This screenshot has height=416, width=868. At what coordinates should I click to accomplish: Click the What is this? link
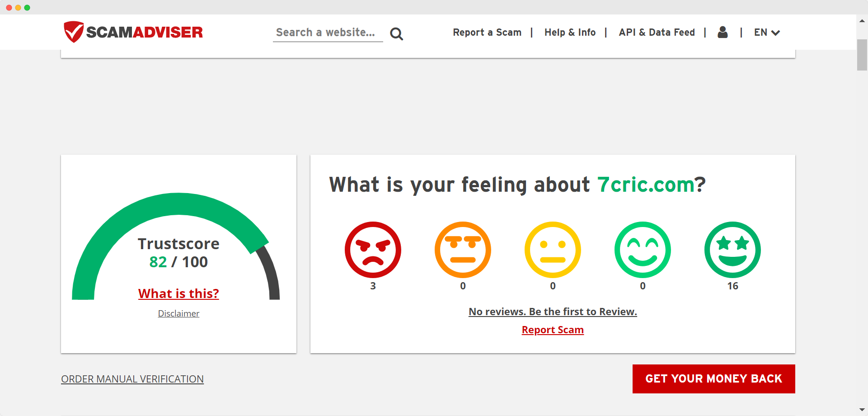click(178, 293)
